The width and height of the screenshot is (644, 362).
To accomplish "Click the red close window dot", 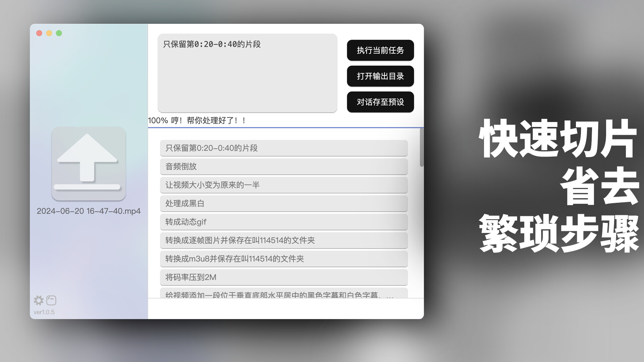I will coord(39,33).
